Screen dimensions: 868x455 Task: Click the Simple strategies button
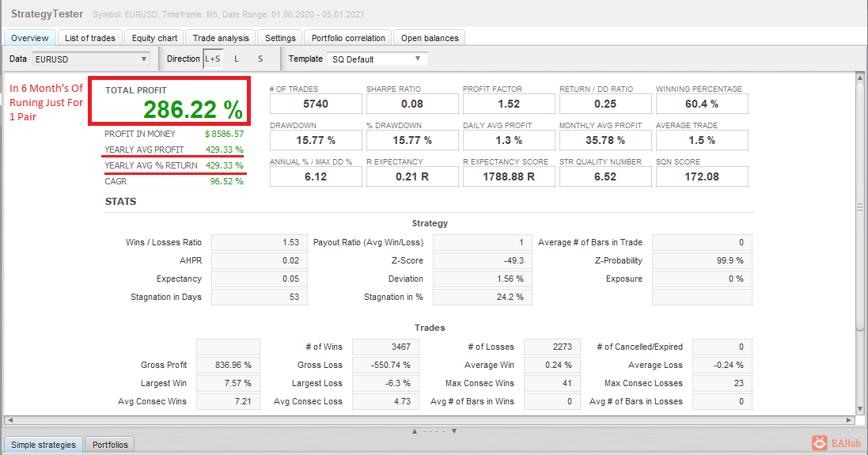click(44, 445)
